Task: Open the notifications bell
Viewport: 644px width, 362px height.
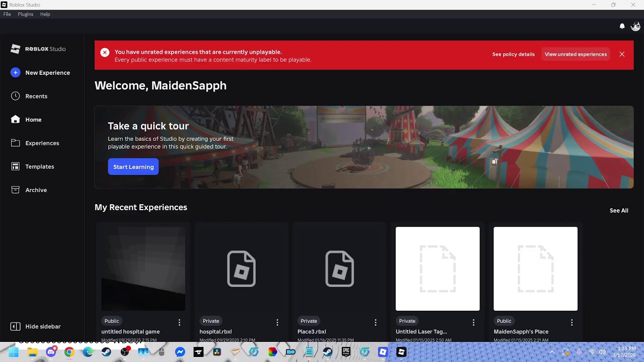Action: coord(622,26)
